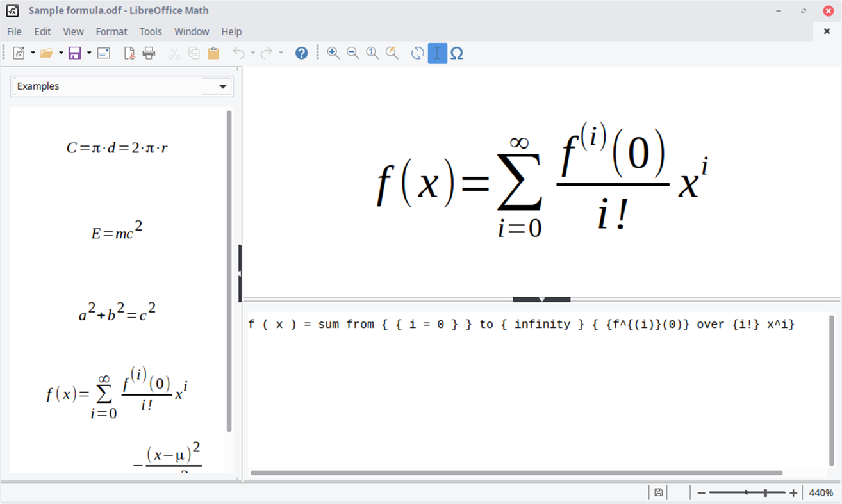Export the formula as PDF

tap(129, 53)
